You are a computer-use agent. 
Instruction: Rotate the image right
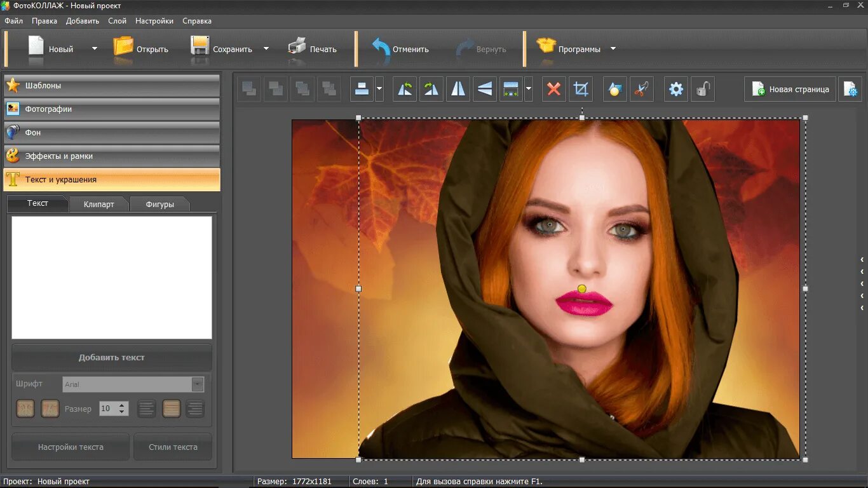(x=431, y=90)
